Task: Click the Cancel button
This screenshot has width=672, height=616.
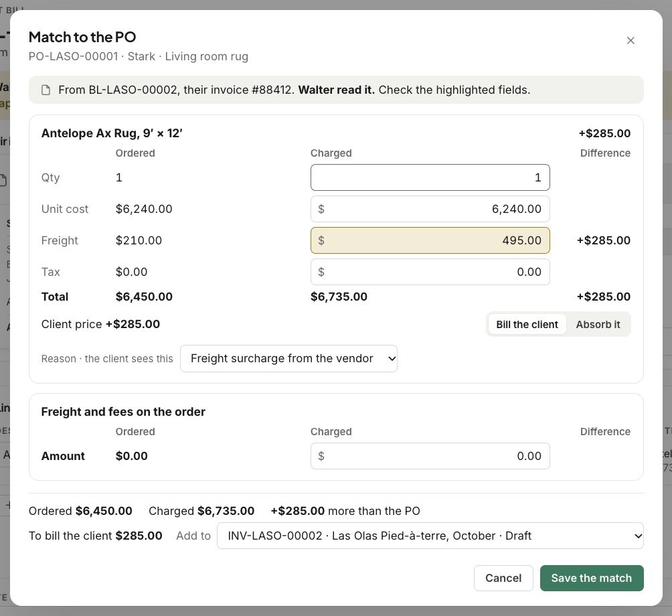Action: pyautogui.click(x=503, y=578)
